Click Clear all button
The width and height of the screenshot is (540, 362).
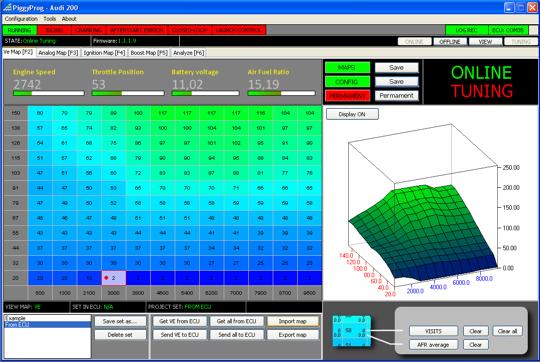click(x=507, y=331)
